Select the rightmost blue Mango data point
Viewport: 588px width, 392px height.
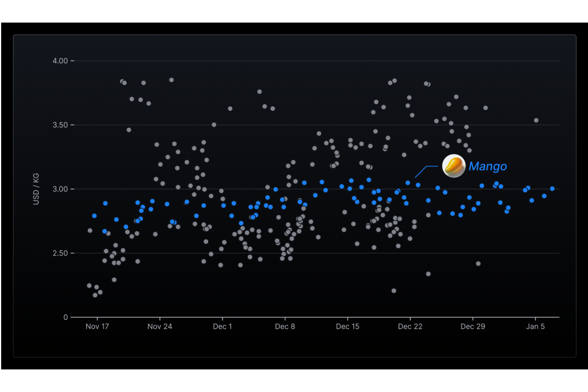pos(552,189)
